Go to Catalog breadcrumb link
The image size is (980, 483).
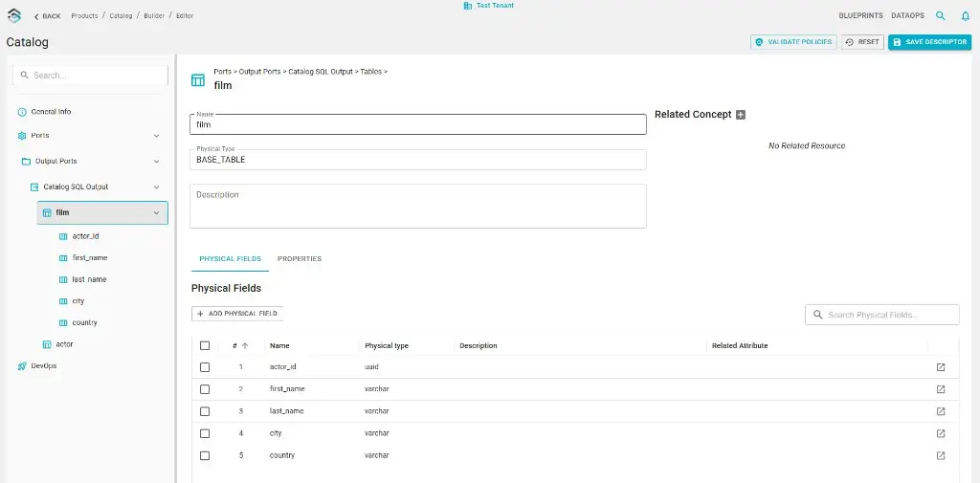(x=121, y=15)
